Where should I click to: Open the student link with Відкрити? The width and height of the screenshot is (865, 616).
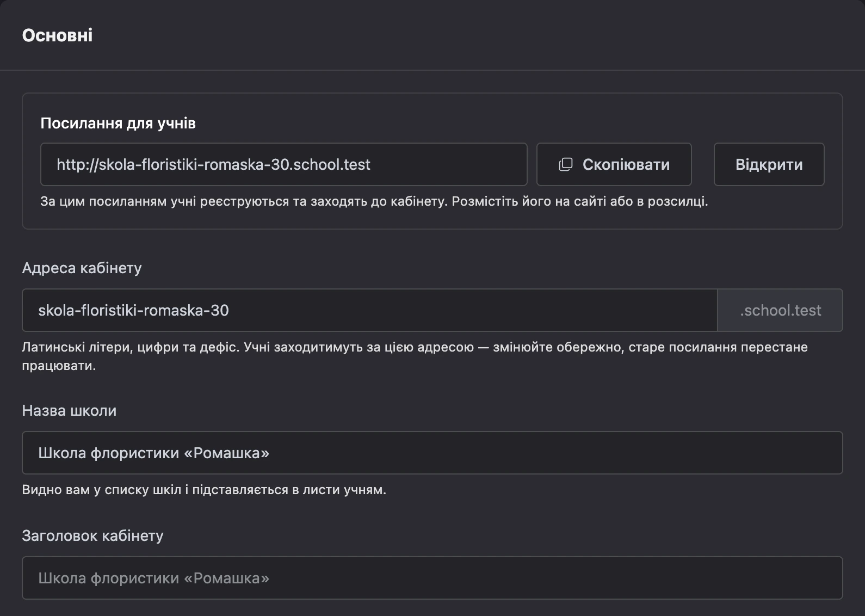(769, 164)
